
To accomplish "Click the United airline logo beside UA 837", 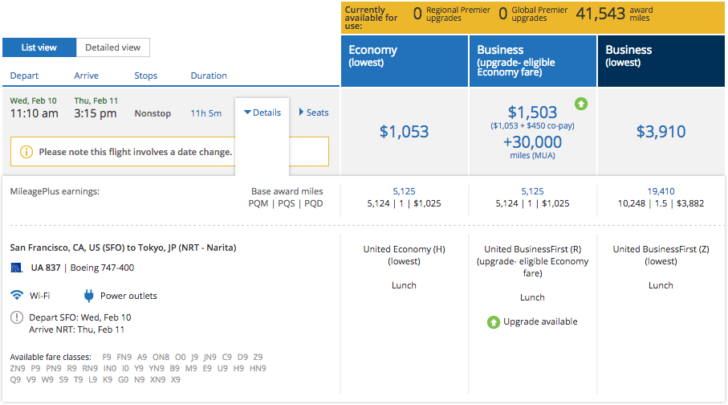I will tap(16, 268).
